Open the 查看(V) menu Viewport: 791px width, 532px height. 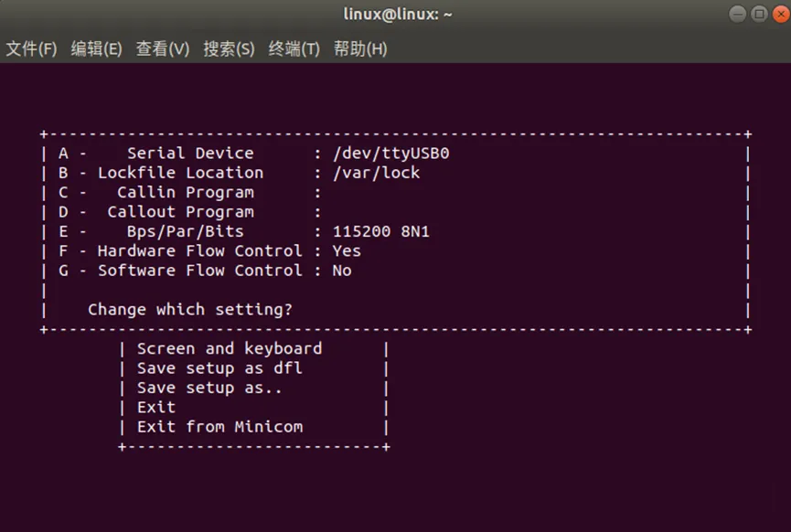(163, 49)
